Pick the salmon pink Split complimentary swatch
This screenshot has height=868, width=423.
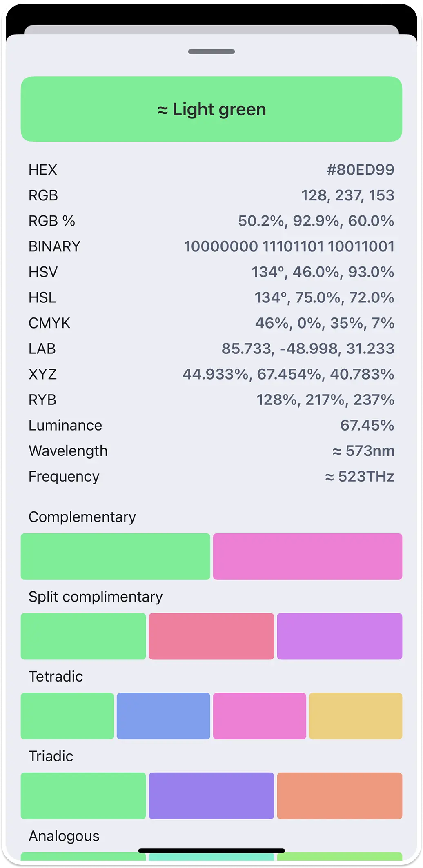[x=211, y=636]
